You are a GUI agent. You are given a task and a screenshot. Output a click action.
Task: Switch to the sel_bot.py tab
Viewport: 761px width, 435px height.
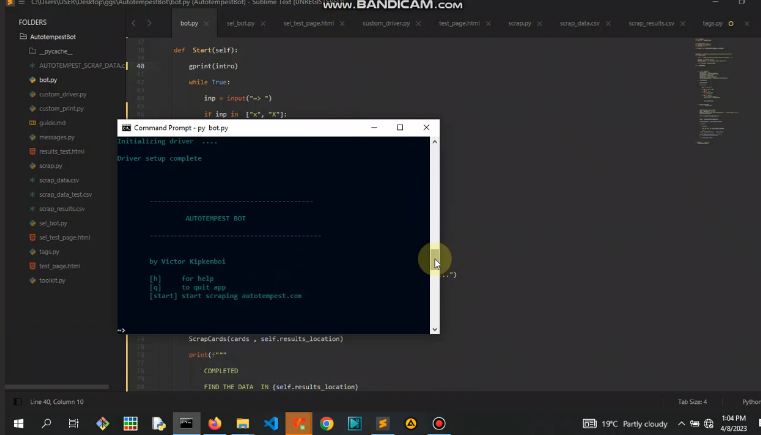(x=241, y=22)
